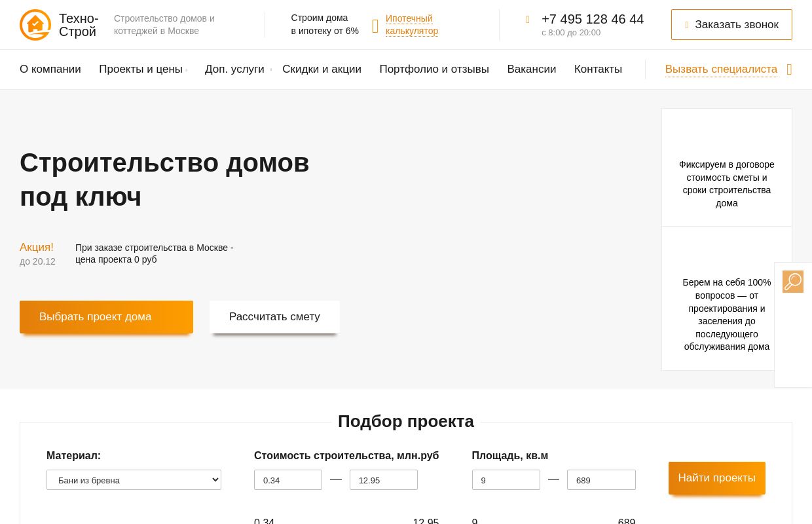This screenshot has width=812, height=524.
Task: Open Скидки и акции
Action: click(322, 69)
